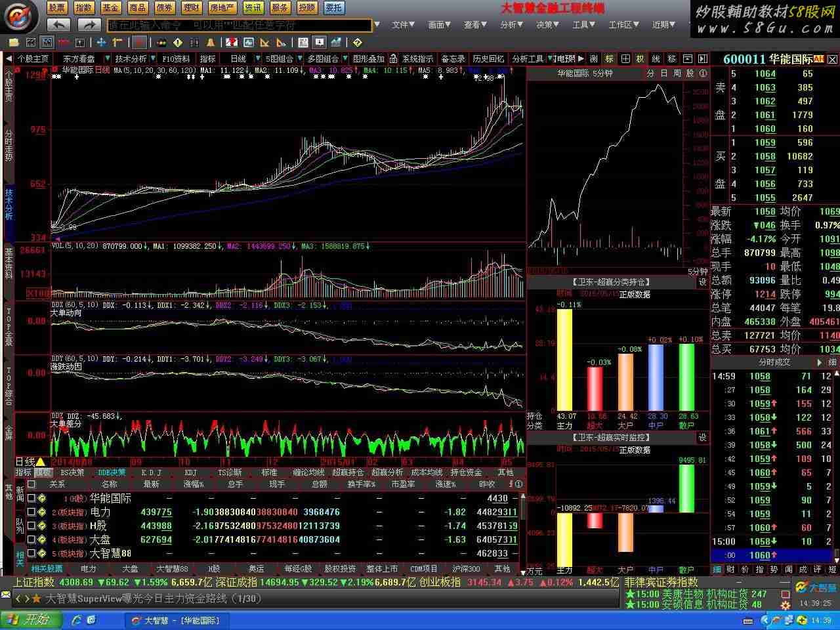This screenshot has height=630, width=840.
Task: Click the 备忘录 button in the chart toolbar
Action: click(453, 59)
